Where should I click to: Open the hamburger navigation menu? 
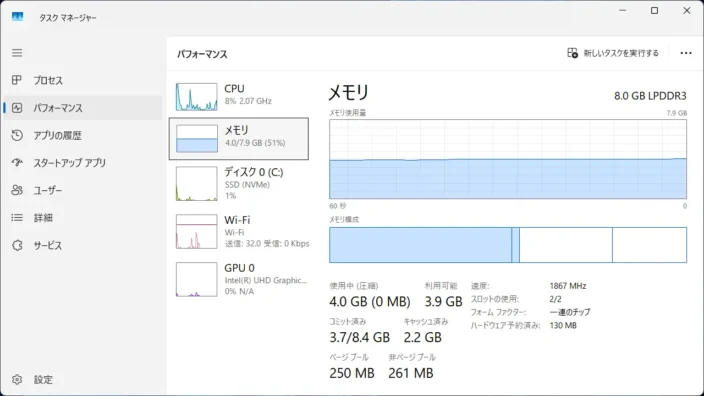[17, 53]
